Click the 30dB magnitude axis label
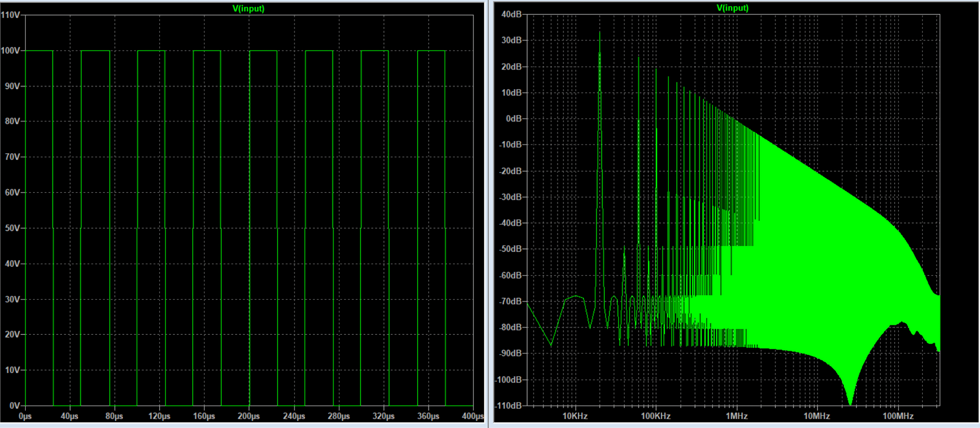Image resolution: width=980 pixels, height=428 pixels. 511,40
